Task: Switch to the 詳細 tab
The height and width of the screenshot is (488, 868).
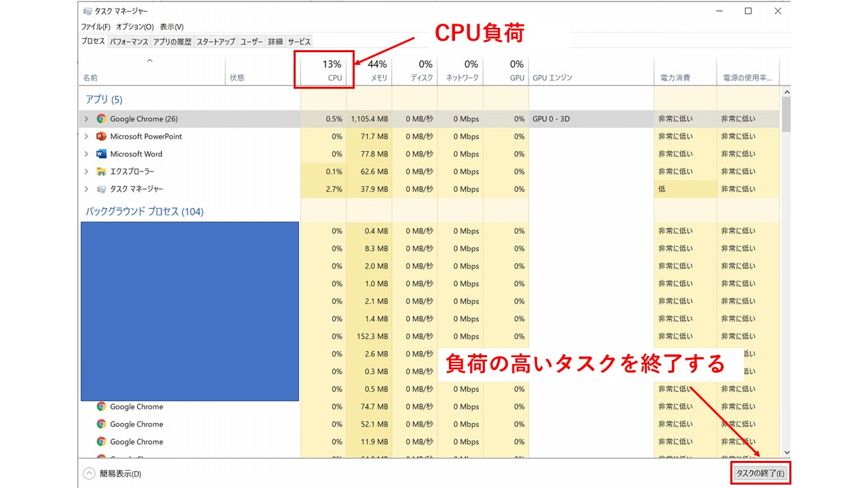Action: 275,42
